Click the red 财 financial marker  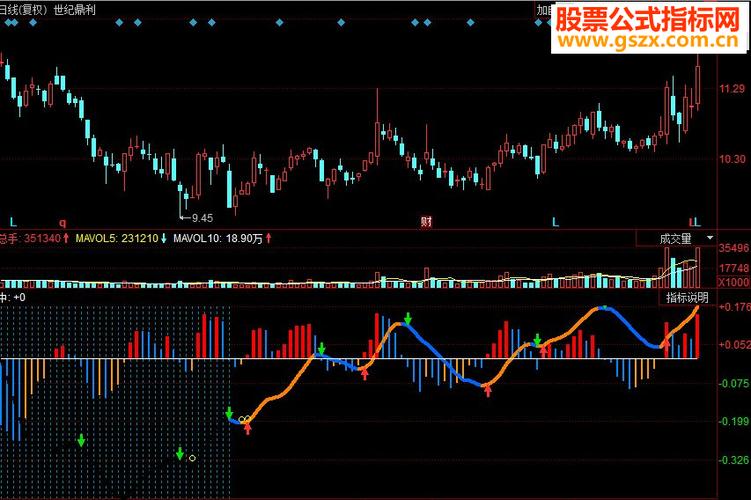(426, 222)
